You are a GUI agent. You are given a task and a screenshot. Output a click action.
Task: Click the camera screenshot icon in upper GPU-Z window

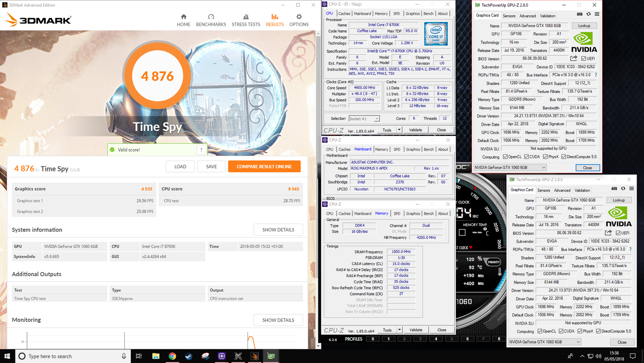tap(580, 14)
